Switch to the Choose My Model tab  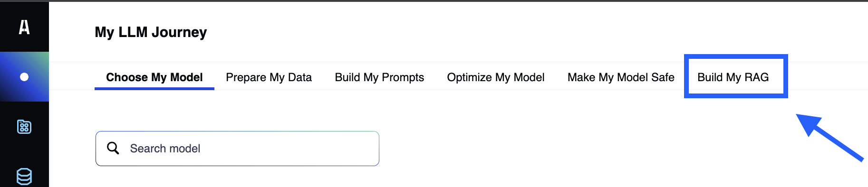[154, 77]
